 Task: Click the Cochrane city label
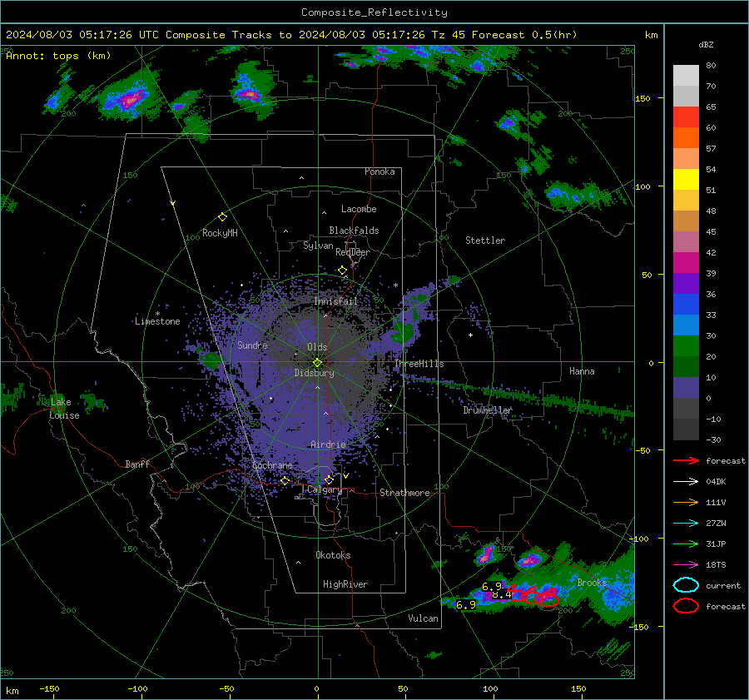pos(272,465)
